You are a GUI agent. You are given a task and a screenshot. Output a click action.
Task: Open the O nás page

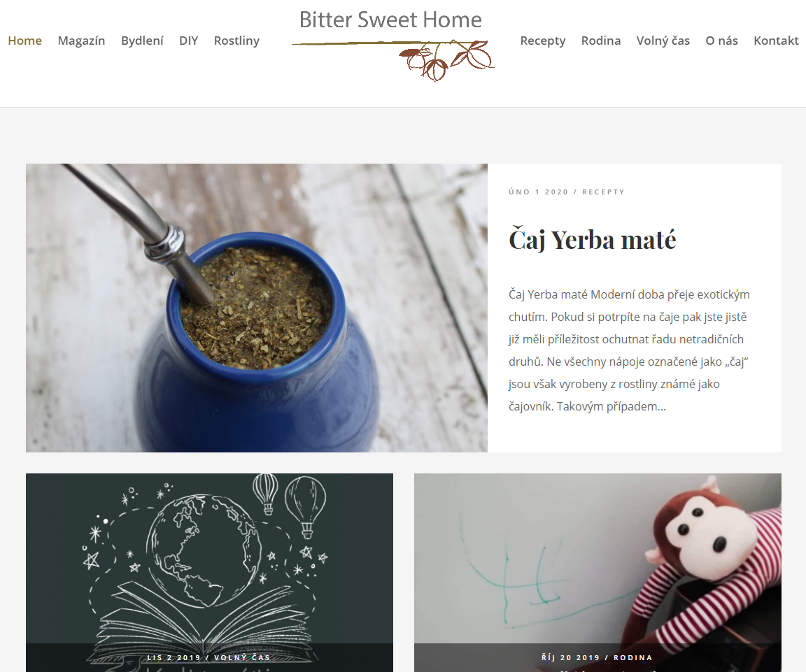tap(722, 41)
